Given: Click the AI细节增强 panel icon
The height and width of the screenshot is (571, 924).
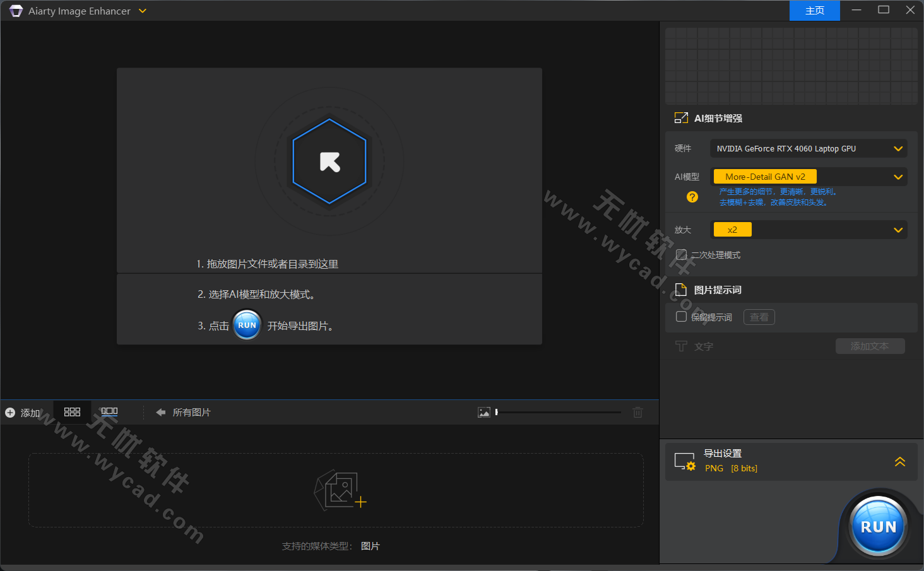Looking at the screenshot, I should [681, 117].
